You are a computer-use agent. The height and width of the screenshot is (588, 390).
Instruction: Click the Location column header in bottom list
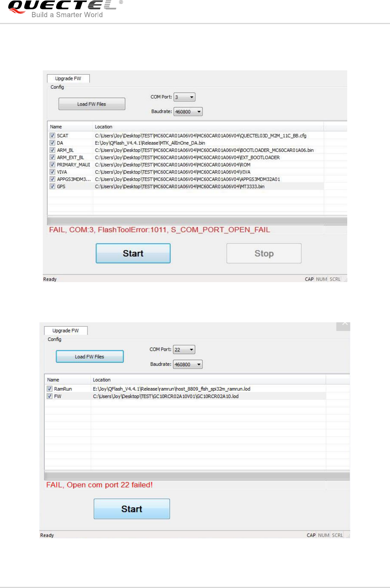pyautogui.click(x=209, y=380)
